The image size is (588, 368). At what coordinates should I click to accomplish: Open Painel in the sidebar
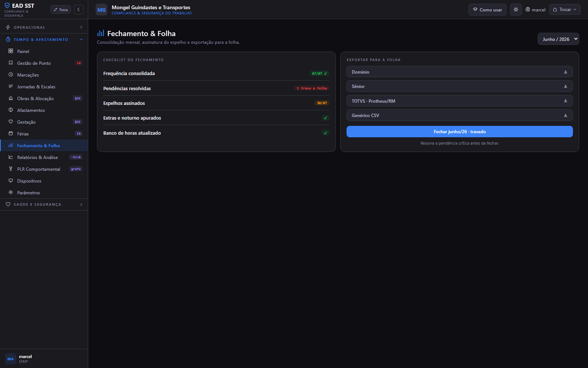(44, 51)
